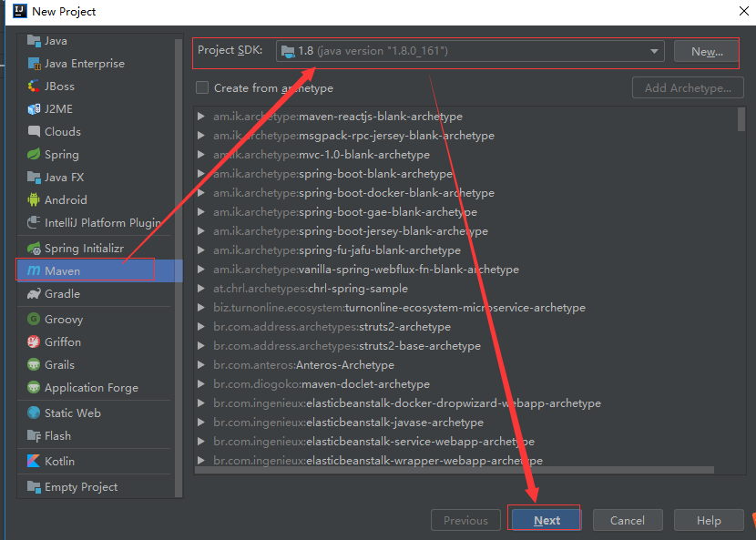Image resolution: width=756 pixels, height=540 pixels.
Task: Click the Previous button
Action: coord(465,520)
